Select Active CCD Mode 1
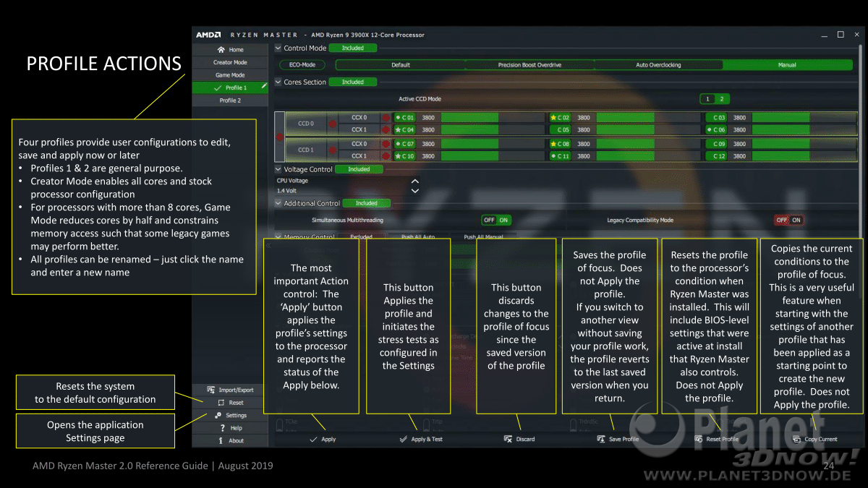Image resolution: width=868 pixels, height=488 pixels. tap(707, 99)
